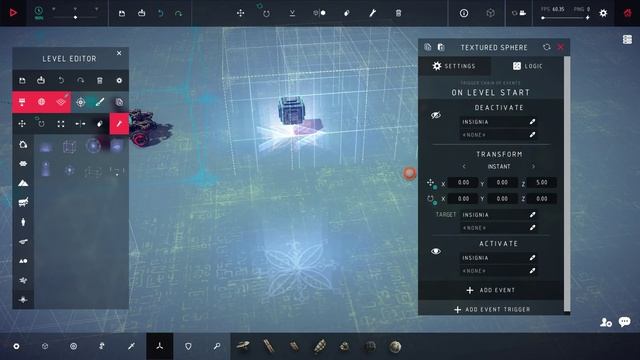Viewport: 640px width, 360px height.
Task: Toggle the red paint roller mode button
Action: pyautogui.click(x=22, y=102)
